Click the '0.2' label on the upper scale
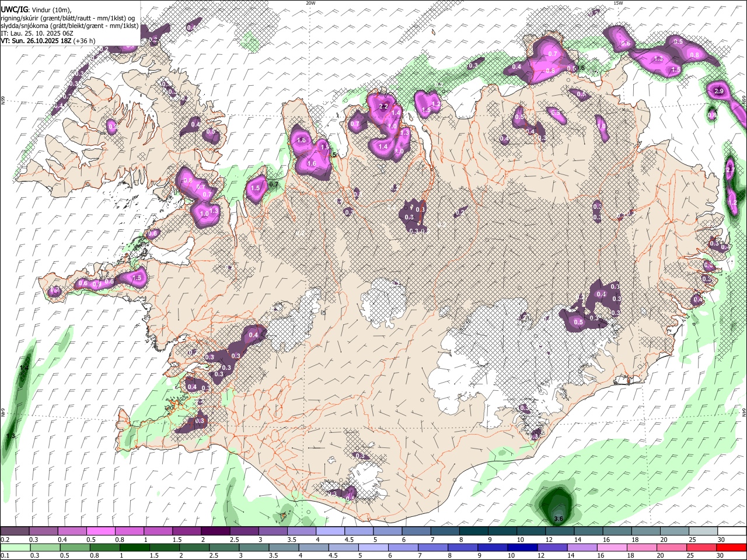747x560 pixels. [5, 540]
